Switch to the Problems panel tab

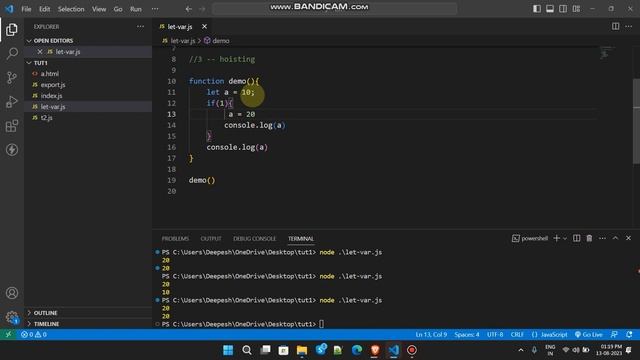[x=175, y=238]
